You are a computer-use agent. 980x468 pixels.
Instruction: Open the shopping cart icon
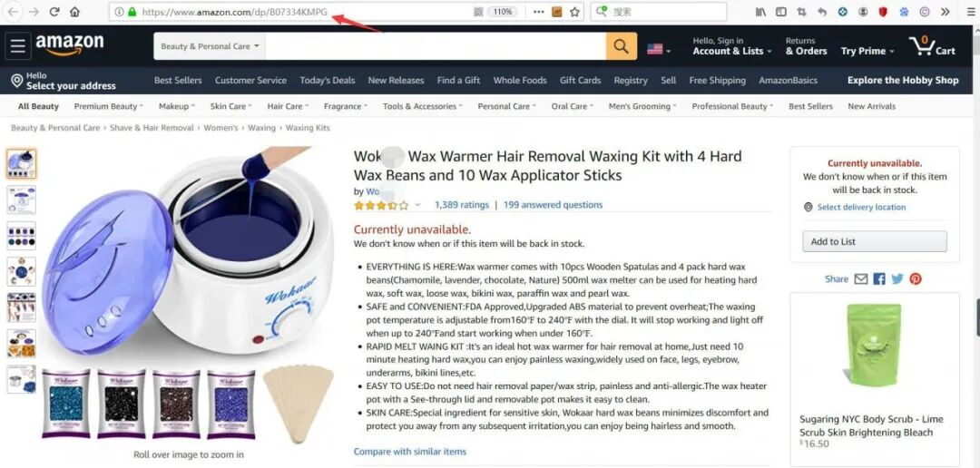(932, 47)
